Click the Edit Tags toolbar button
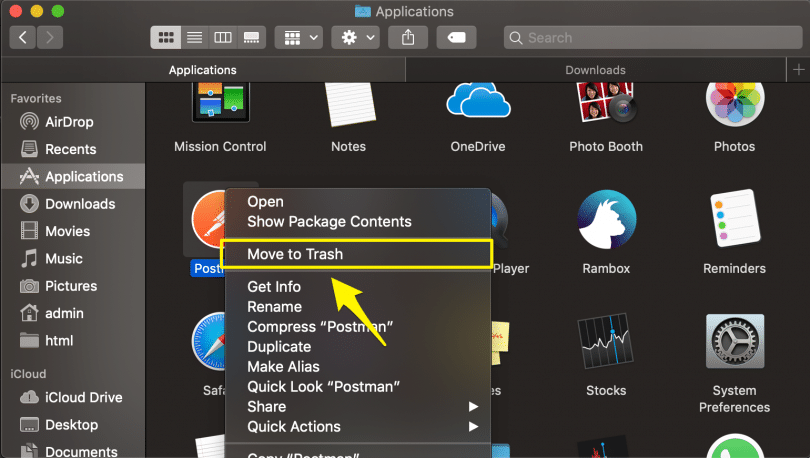Screen dimensions: 810x458 (456, 37)
